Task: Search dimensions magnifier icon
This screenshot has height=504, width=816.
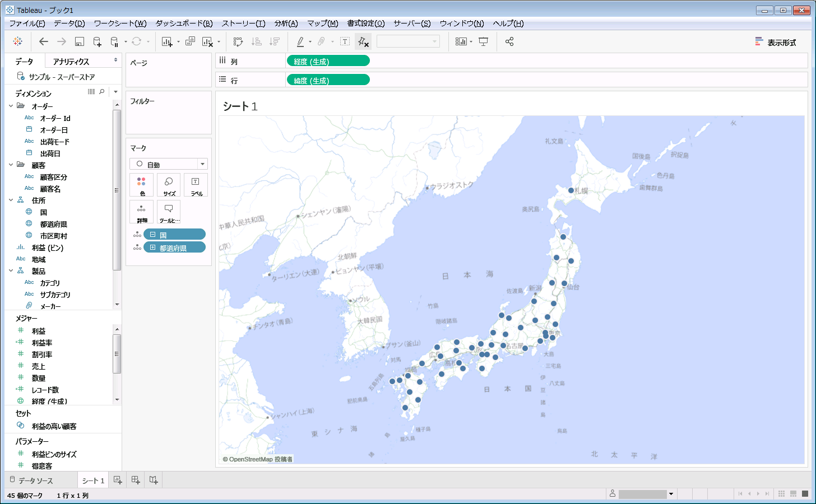Action: coord(102,92)
